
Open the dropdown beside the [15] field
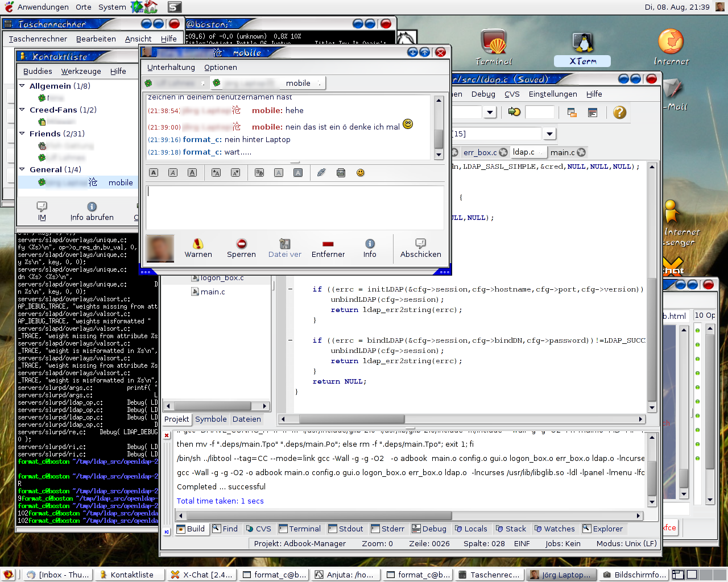(x=549, y=134)
